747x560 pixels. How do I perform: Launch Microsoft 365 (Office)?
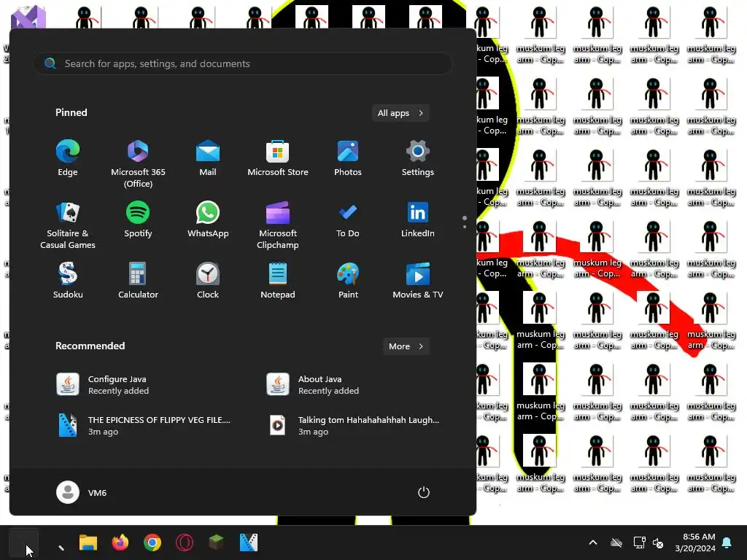(138, 164)
